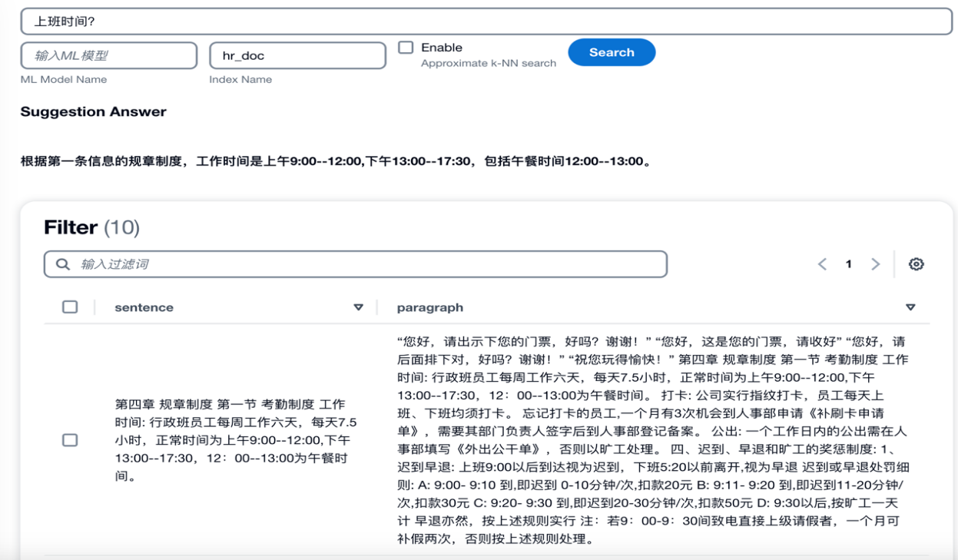Go to next page arrow
Viewport: 958px width, 560px height.
[875, 264]
